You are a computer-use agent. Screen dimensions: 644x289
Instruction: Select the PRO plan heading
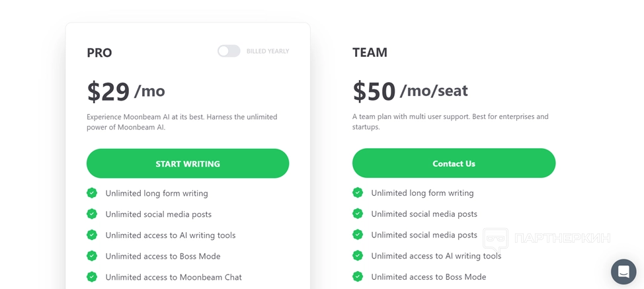[99, 53]
